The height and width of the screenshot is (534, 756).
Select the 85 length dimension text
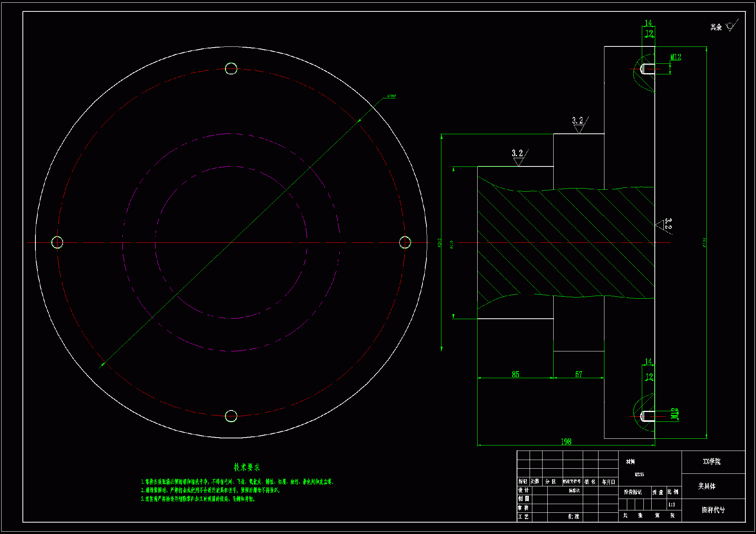[x=515, y=374]
